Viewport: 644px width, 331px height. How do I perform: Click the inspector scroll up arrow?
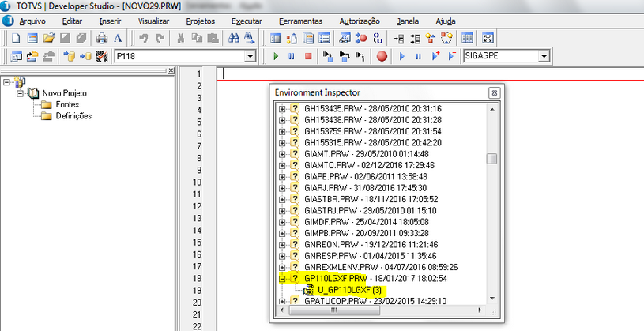(492, 110)
